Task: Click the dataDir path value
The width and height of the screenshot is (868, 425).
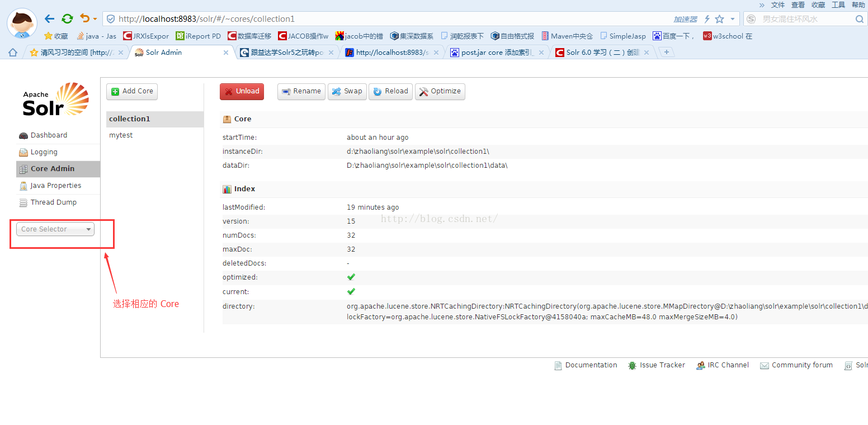Action: (427, 166)
